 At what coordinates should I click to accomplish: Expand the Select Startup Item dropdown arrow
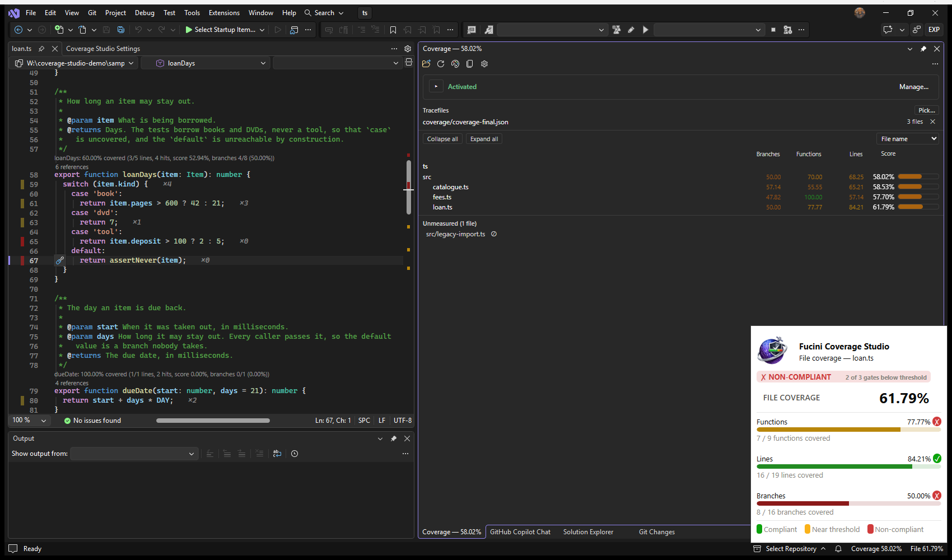(262, 30)
